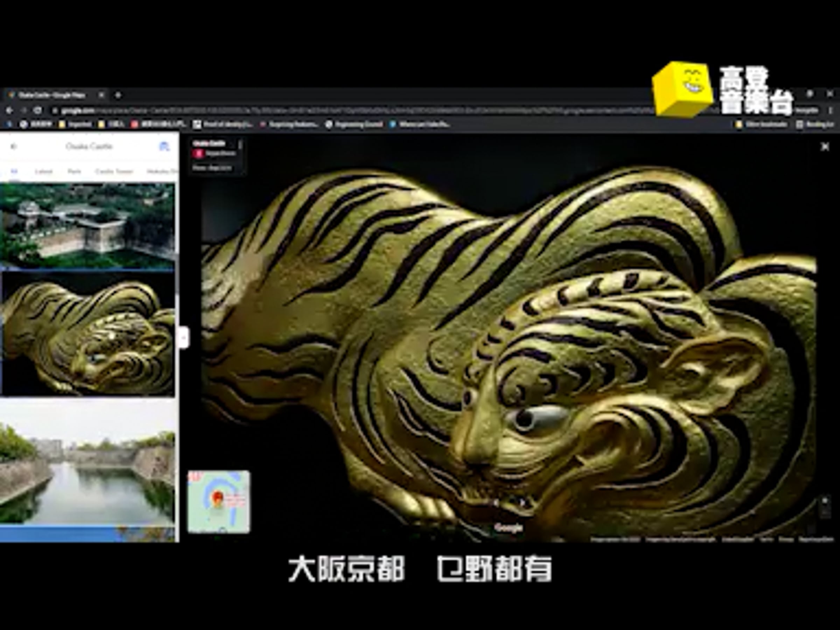This screenshot has height=630, width=840.
Task: Click the browser back arrow
Action: point(9,111)
